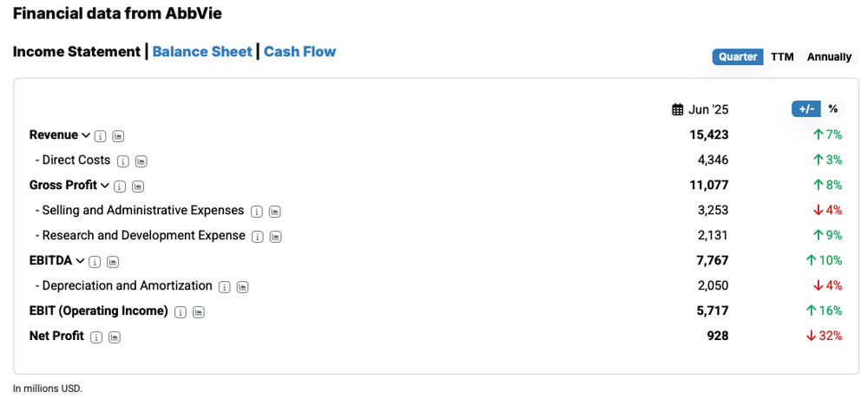Collapse the EBITDA row chevron
The width and height of the screenshot is (868, 399).
coord(80,260)
